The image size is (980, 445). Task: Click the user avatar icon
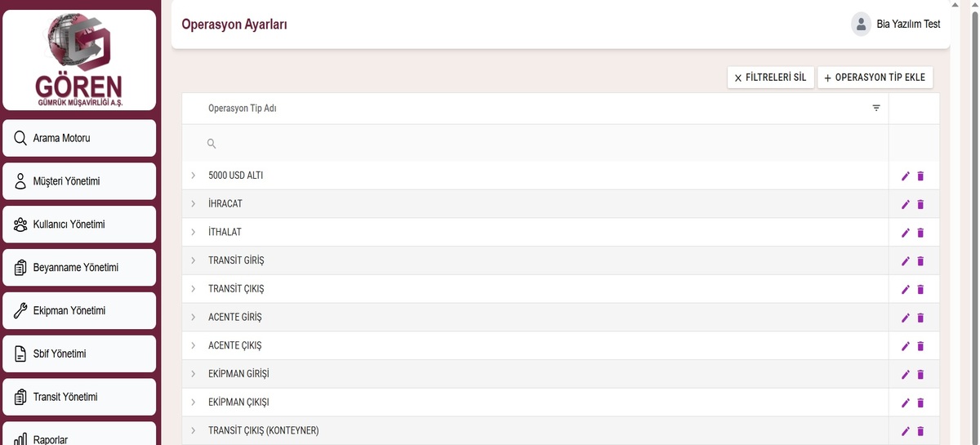coord(861,24)
